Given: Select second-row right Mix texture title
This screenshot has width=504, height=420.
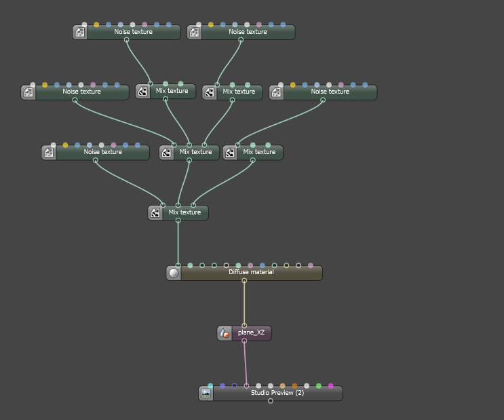Looking at the screenshot, I should pyautogui.click(x=239, y=92).
